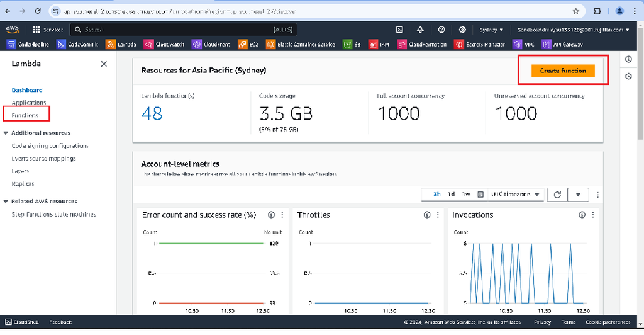Open the Sydney region dropdown
The image size is (644, 335).
tap(491, 30)
